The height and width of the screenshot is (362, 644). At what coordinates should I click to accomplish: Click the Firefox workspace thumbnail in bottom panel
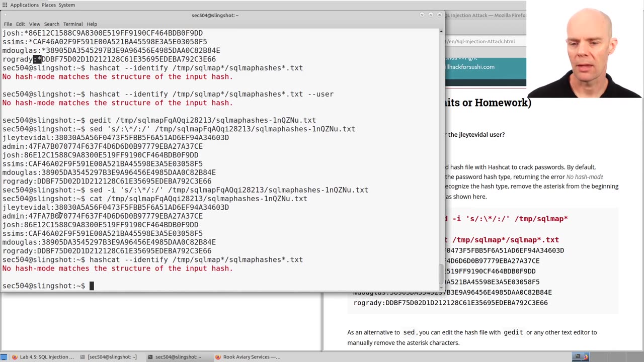[586, 357]
